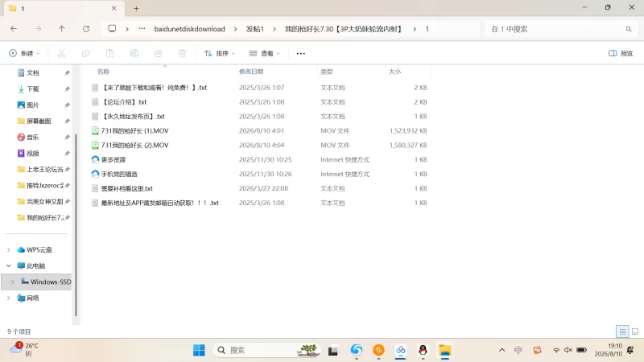Click the Share icon in toolbar
Image resolution: width=644 pixels, height=362 pixels.
point(158,53)
